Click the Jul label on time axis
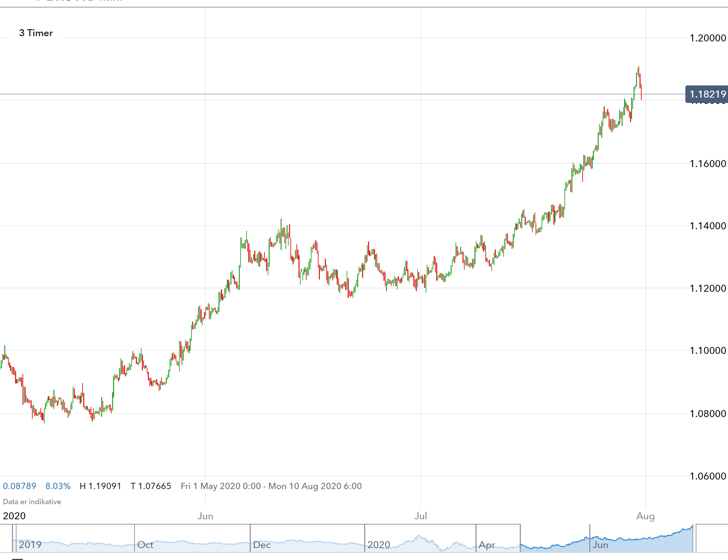728x560 pixels. [x=420, y=516]
